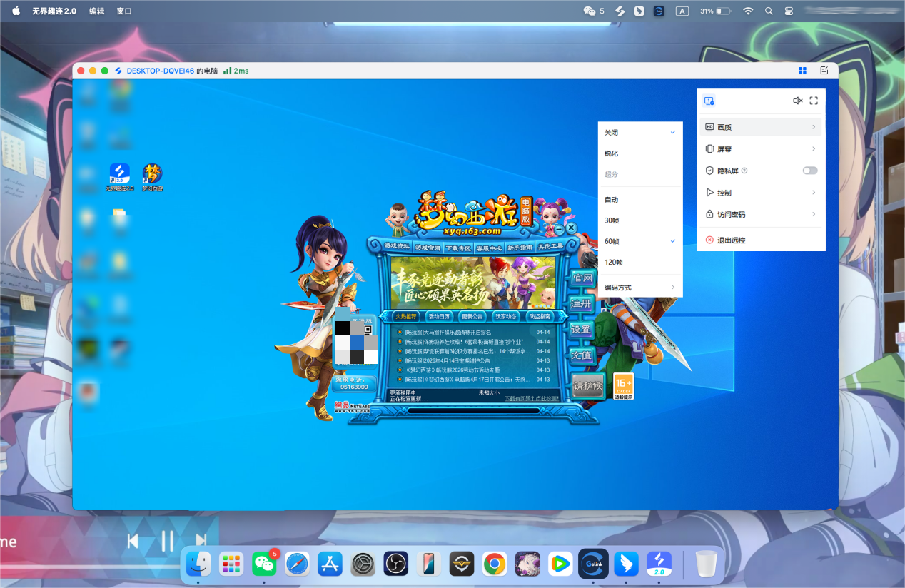Click the 16+ age rating badge
905x588 pixels.
(x=623, y=385)
